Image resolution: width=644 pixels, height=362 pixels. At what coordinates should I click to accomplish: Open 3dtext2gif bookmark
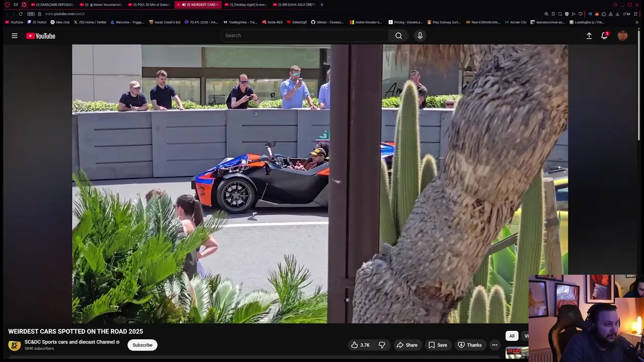point(297,22)
